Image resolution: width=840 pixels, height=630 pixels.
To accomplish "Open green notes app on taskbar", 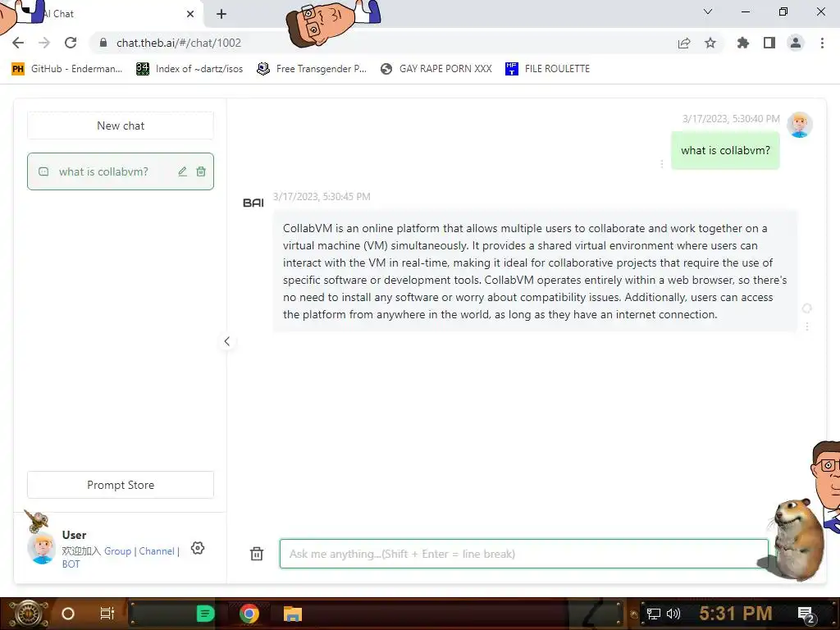I will click(x=205, y=614).
